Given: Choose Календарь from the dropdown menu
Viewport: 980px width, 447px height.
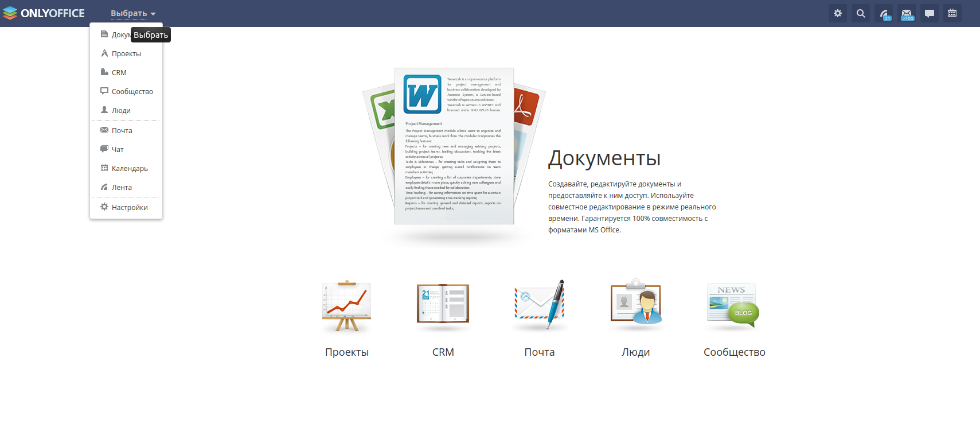Looking at the screenshot, I should [x=130, y=169].
